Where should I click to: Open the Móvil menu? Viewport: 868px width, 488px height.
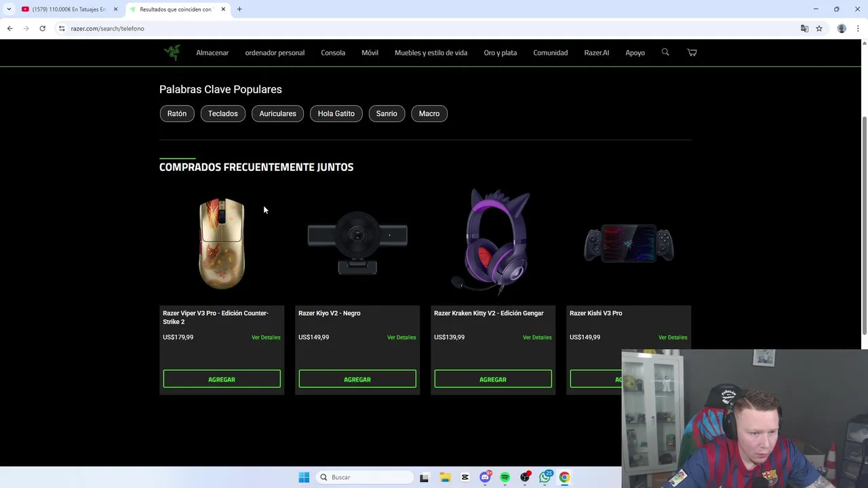click(370, 53)
